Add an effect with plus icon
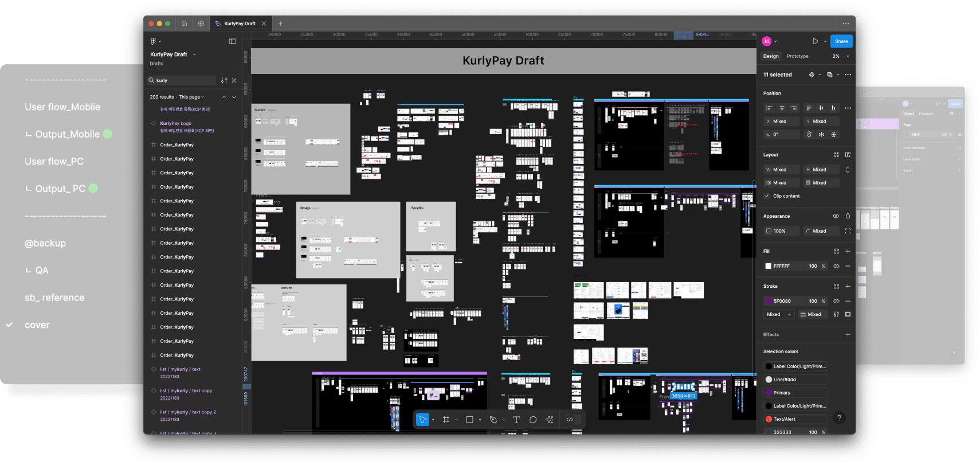Image resolution: width=980 pixels, height=465 pixels. click(848, 335)
